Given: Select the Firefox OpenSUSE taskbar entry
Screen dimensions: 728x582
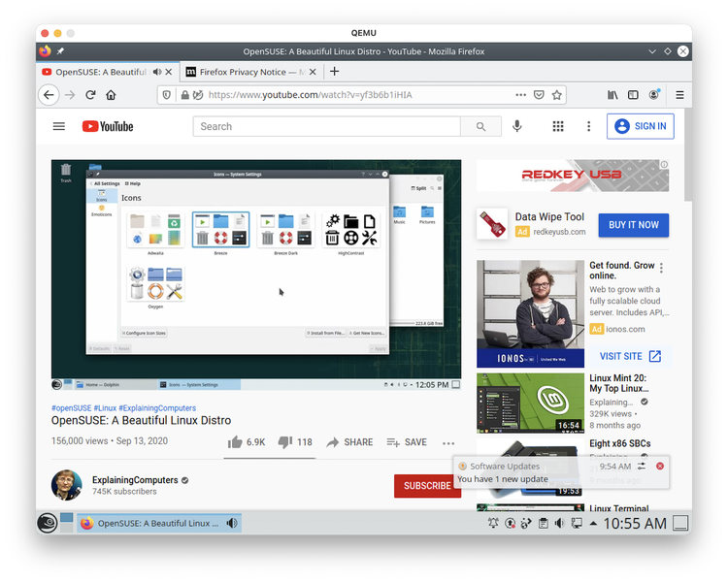Looking at the screenshot, I should point(159,523).
